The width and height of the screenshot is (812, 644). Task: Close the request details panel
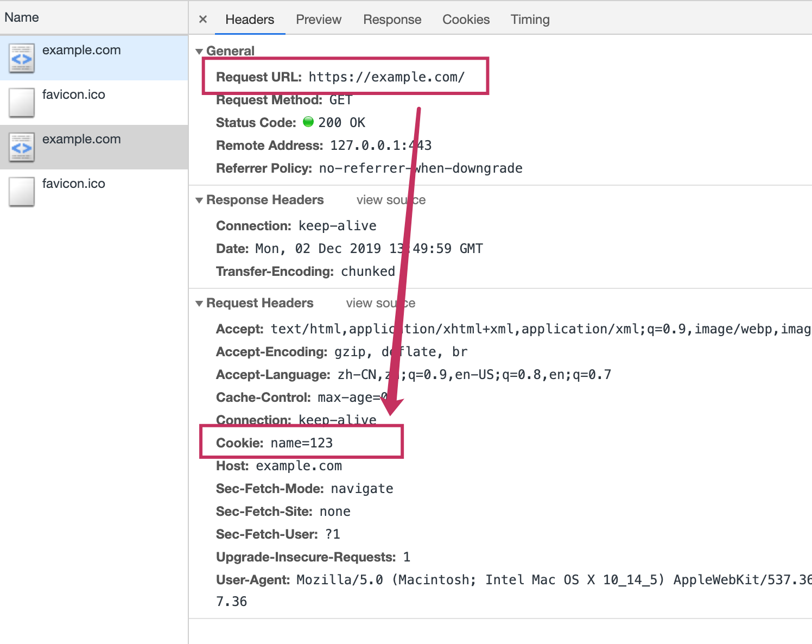tap(203, 20)
